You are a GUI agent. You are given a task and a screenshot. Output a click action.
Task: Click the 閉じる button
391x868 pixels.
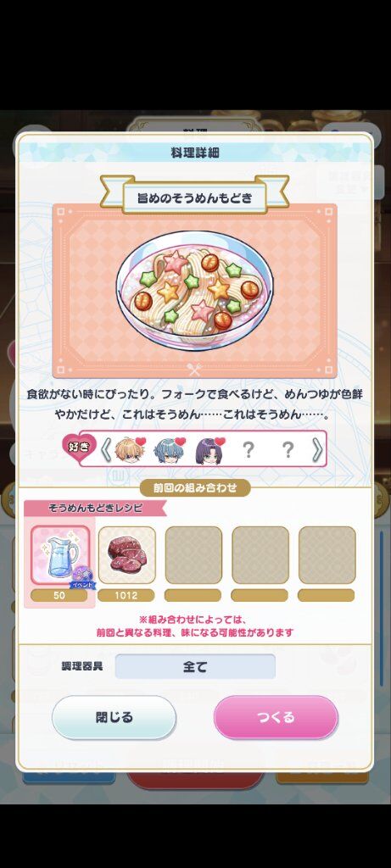pyautogui.click(x=115, y=717)
